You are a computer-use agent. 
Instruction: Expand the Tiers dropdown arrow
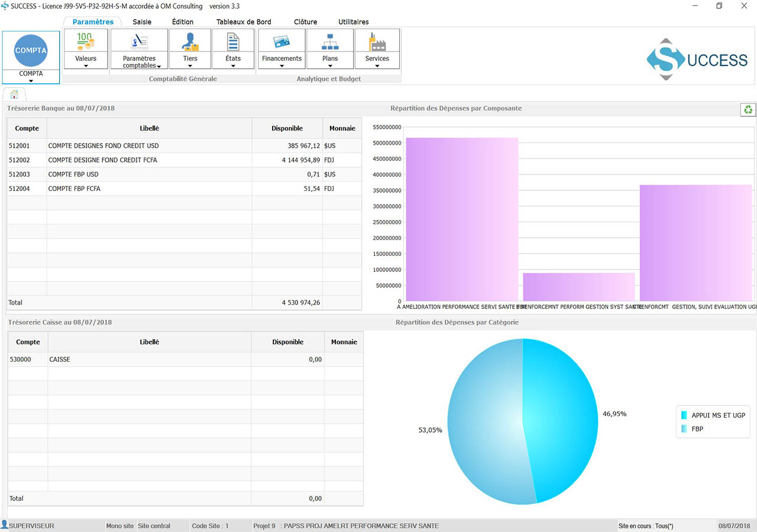[190, 66]
